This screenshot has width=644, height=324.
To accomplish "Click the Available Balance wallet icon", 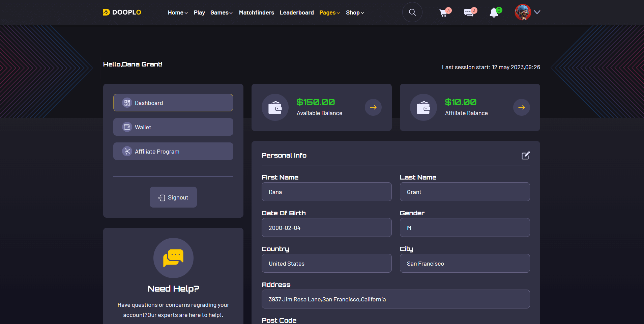I will [x=275, y=107].
